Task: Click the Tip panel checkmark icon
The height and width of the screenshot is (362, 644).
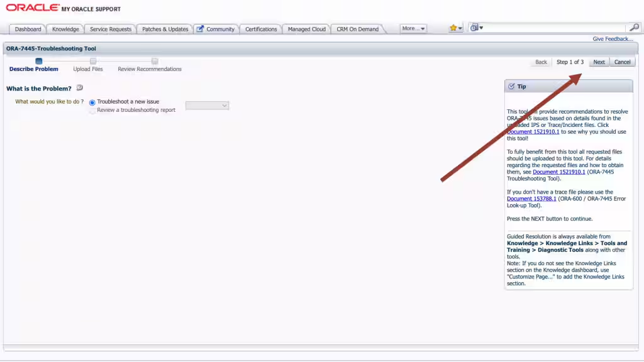Action: 511,87
